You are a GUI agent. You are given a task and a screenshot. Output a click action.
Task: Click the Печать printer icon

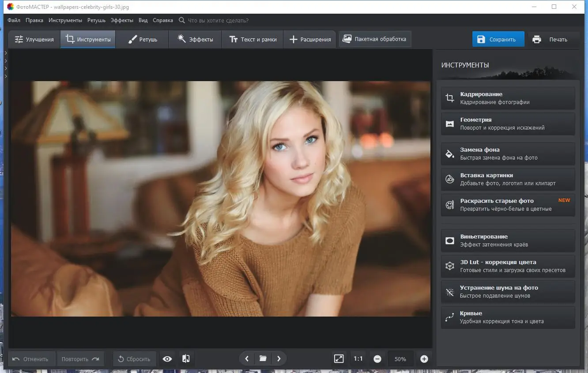click(537, 39)
